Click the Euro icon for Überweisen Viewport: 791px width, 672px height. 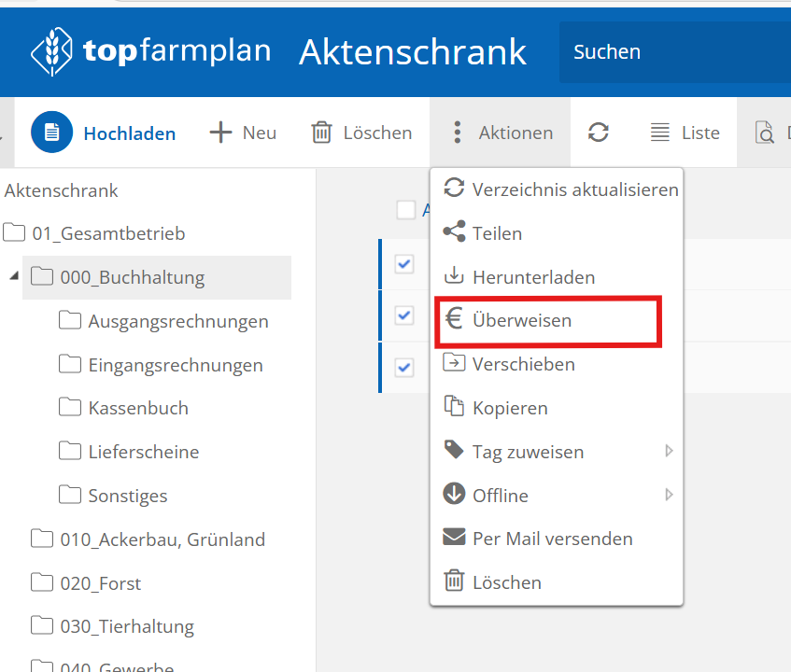click(454, 320)
